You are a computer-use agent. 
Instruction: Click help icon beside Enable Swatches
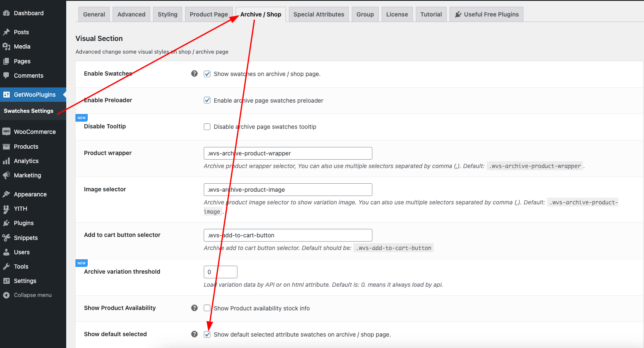pos(194,73)
